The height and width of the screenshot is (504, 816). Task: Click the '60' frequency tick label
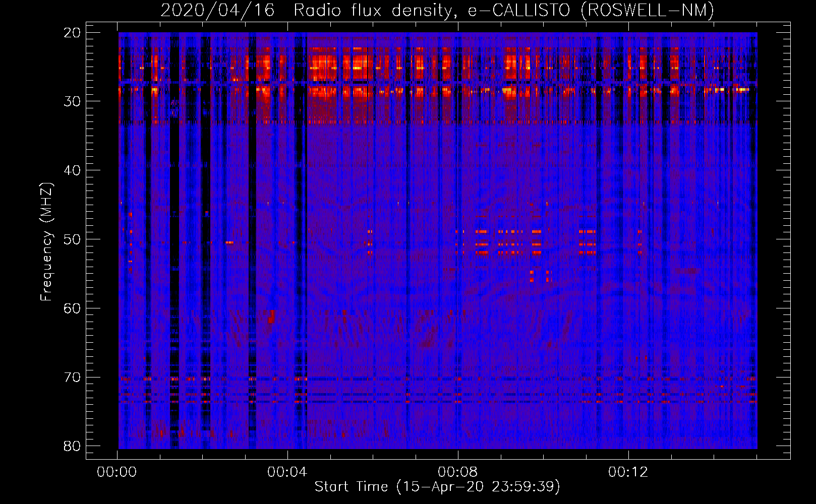coord(73,308)
